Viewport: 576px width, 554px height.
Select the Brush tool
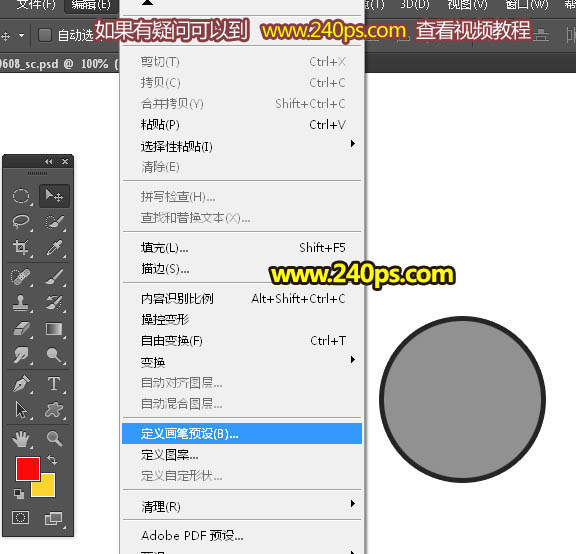(54, 277)
